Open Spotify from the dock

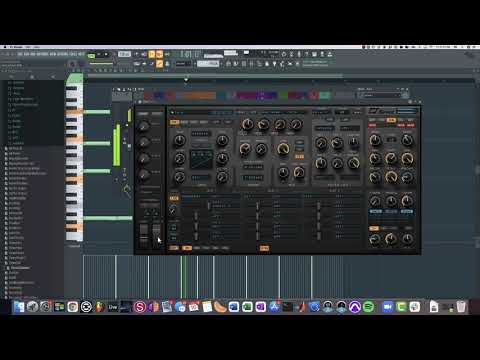[368, 307]
